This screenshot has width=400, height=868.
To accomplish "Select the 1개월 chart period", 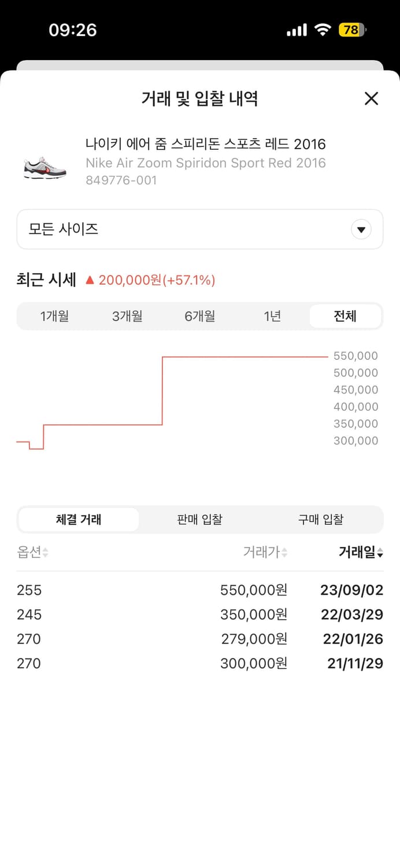I will (54, 316).
